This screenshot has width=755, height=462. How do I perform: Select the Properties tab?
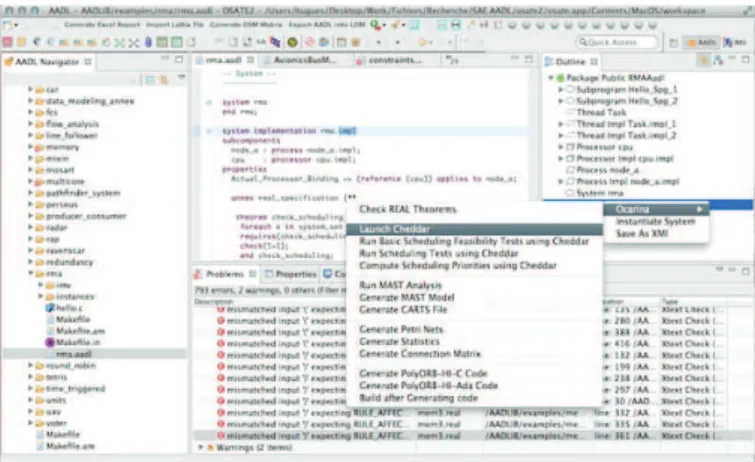coord(290,274)
